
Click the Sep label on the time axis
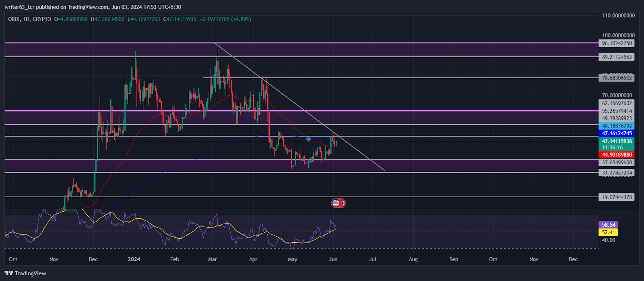(454, 259)
